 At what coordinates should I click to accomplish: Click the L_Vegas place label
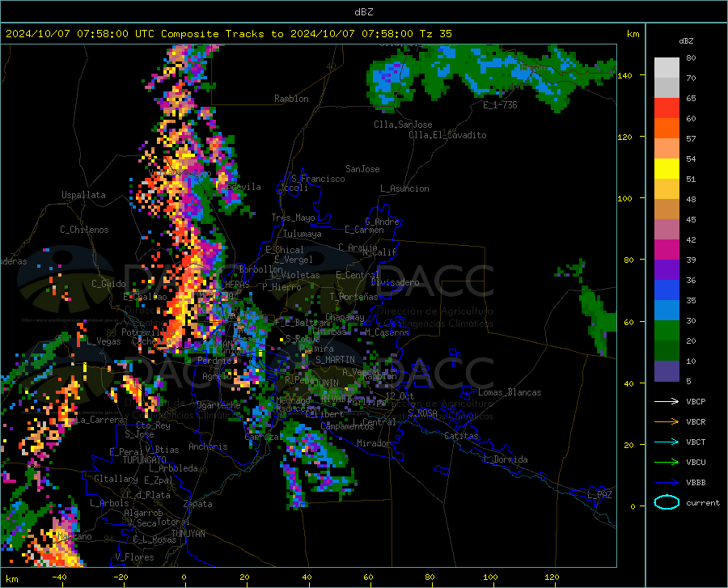104,341
